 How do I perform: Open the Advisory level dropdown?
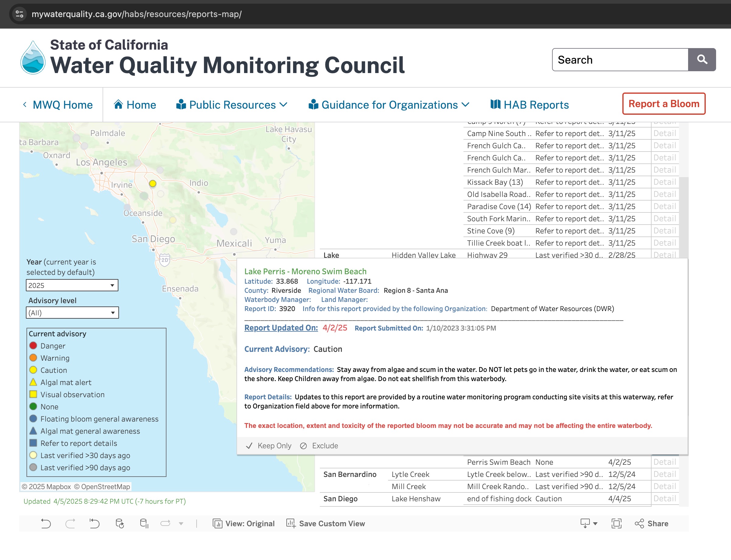click(72, 313)
